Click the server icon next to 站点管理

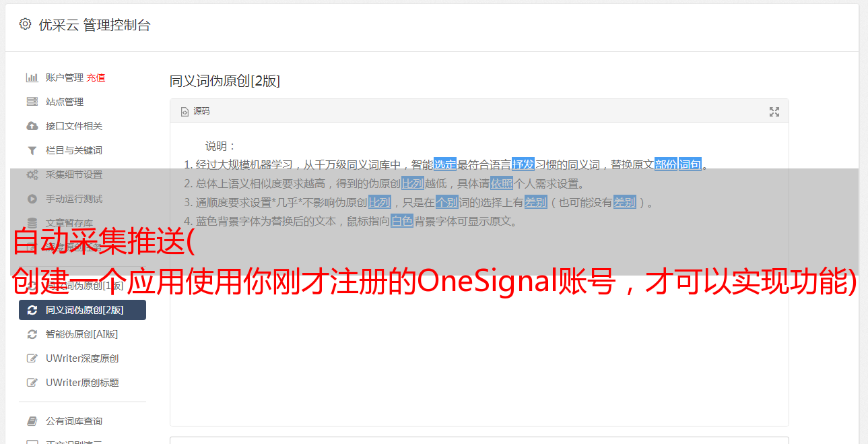click(32, 102)
